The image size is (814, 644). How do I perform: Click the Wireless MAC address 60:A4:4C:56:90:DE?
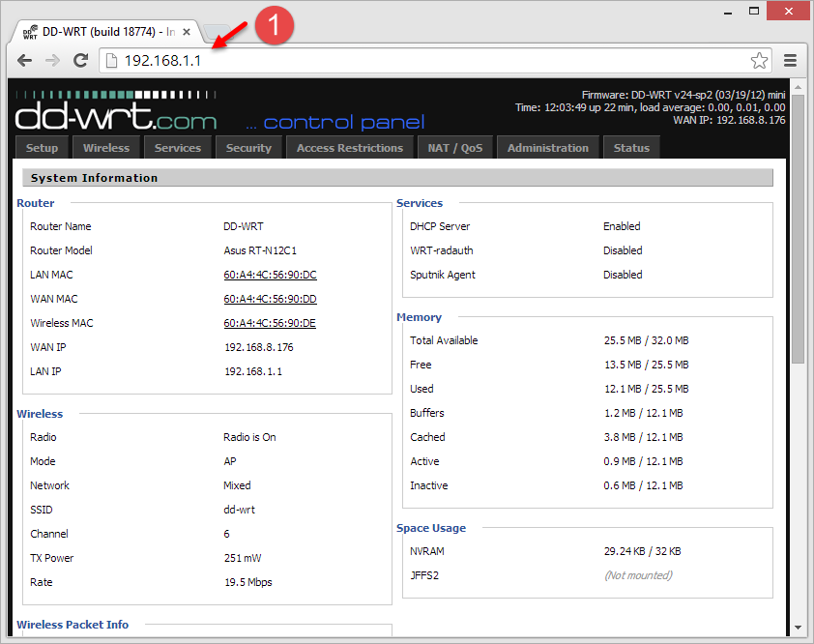[x=270, y=323]
